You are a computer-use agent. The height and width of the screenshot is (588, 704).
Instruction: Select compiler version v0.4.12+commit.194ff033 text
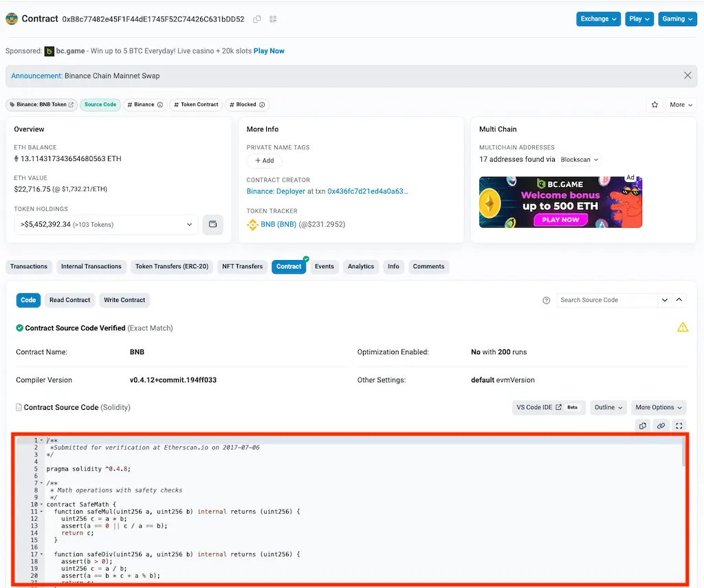(173, 380)
